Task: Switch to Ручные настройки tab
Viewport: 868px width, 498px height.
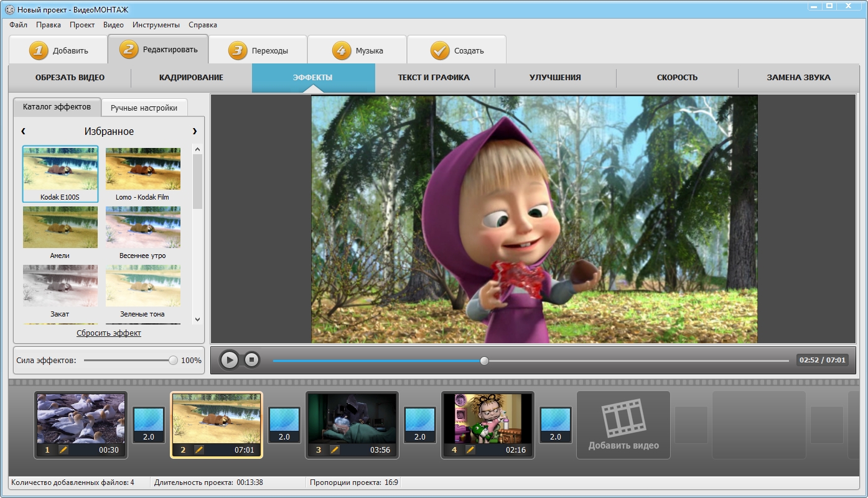Action: pyautogui.click(x=144, y=108)
